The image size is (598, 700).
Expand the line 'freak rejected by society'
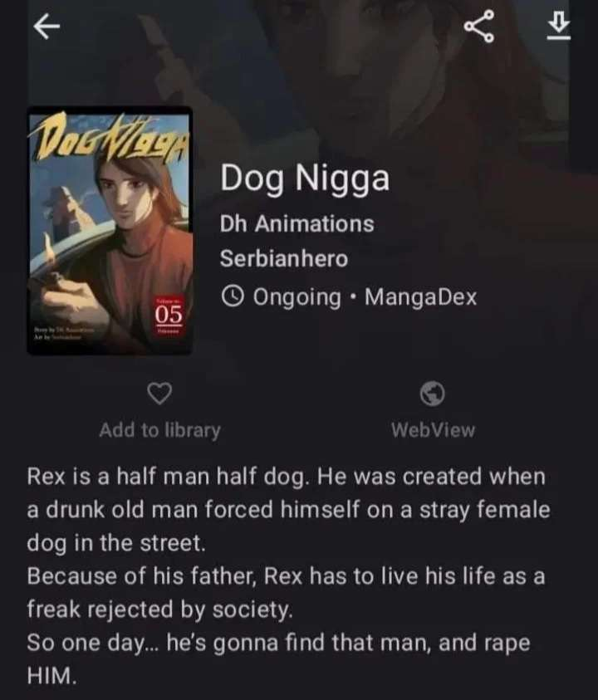pyautogui.click(x=160, y=609)
